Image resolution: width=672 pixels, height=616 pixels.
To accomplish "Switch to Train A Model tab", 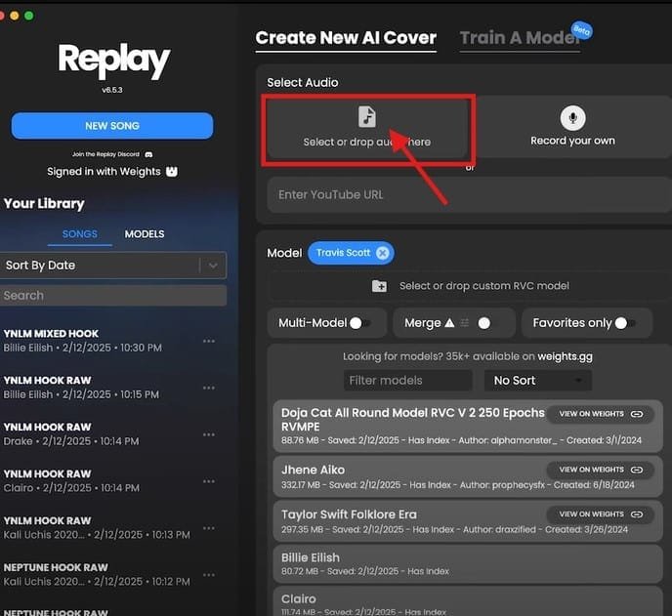I will coord(520,38).
